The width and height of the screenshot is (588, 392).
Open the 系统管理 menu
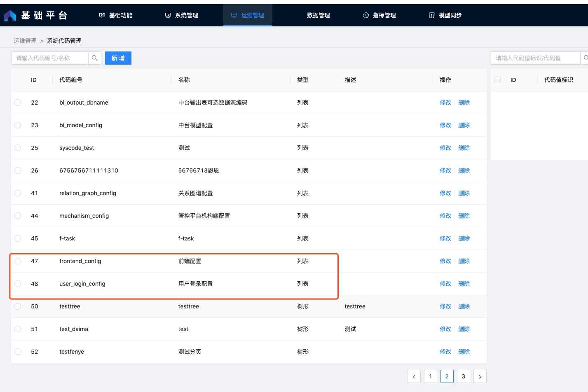[182, 15]
